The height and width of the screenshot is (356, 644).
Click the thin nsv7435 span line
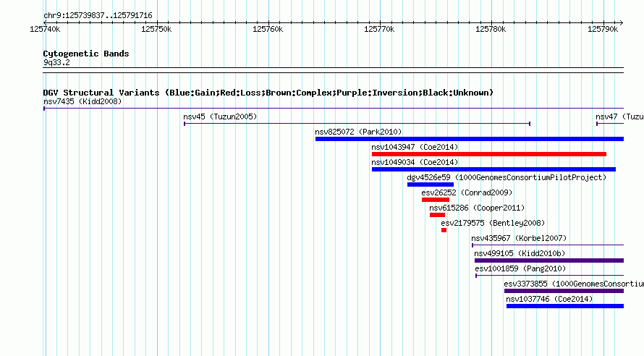click(334, 109)
